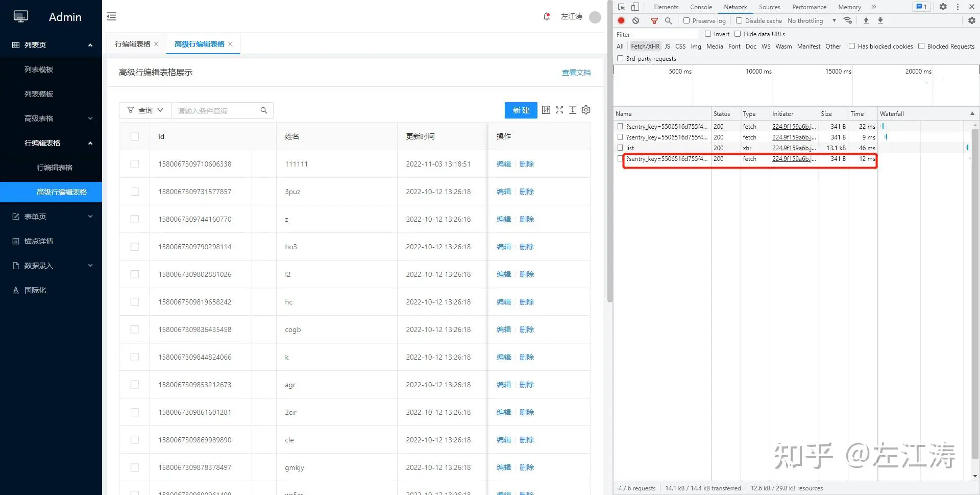Switch to the 行编辑表格 tab
980x495 pixels.
[132, 44]
